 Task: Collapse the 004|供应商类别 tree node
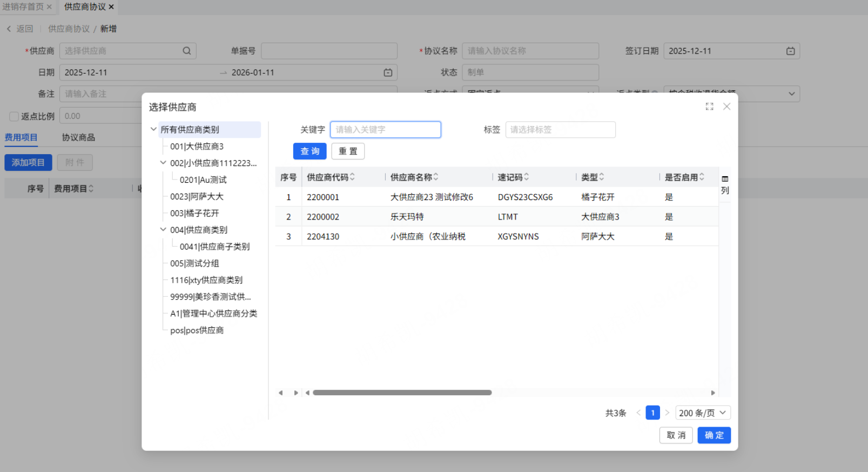pos(163,230)
